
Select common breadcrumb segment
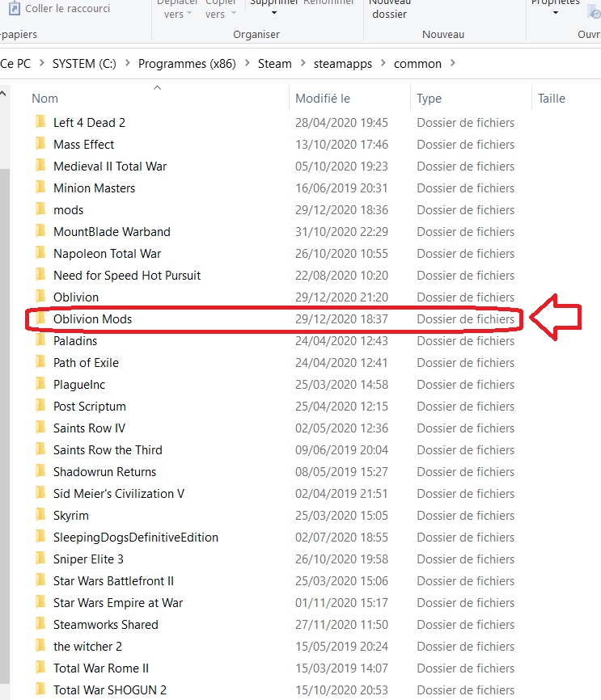click(x=417, y=64)
